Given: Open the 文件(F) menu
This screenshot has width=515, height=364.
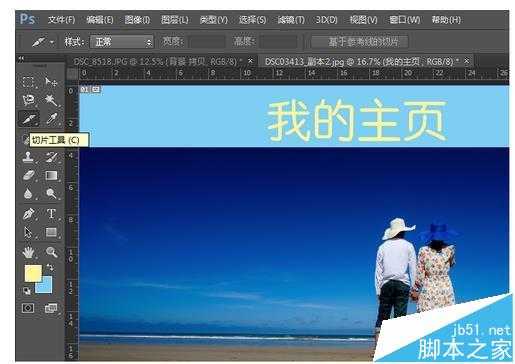Looking at the screenshot, I should click(61, 20).
